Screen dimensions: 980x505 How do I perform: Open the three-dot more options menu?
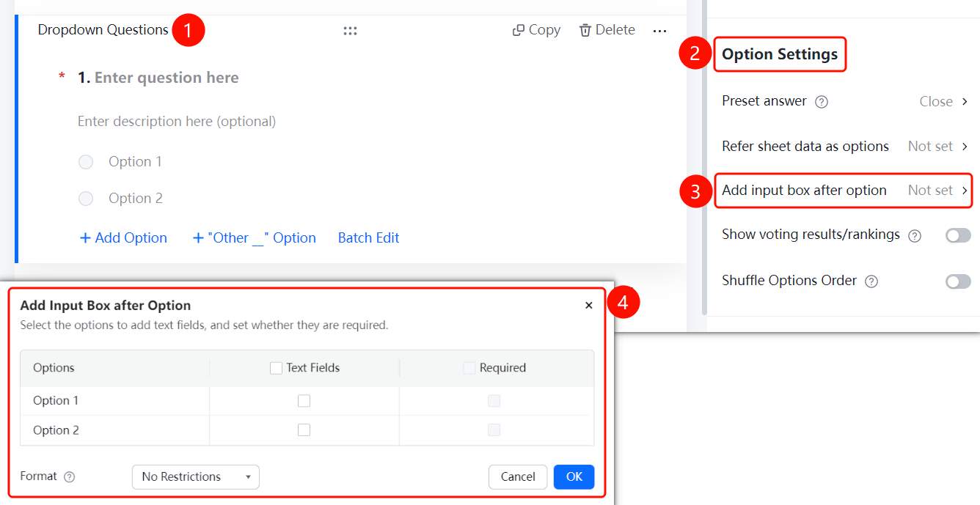point(659,31)
